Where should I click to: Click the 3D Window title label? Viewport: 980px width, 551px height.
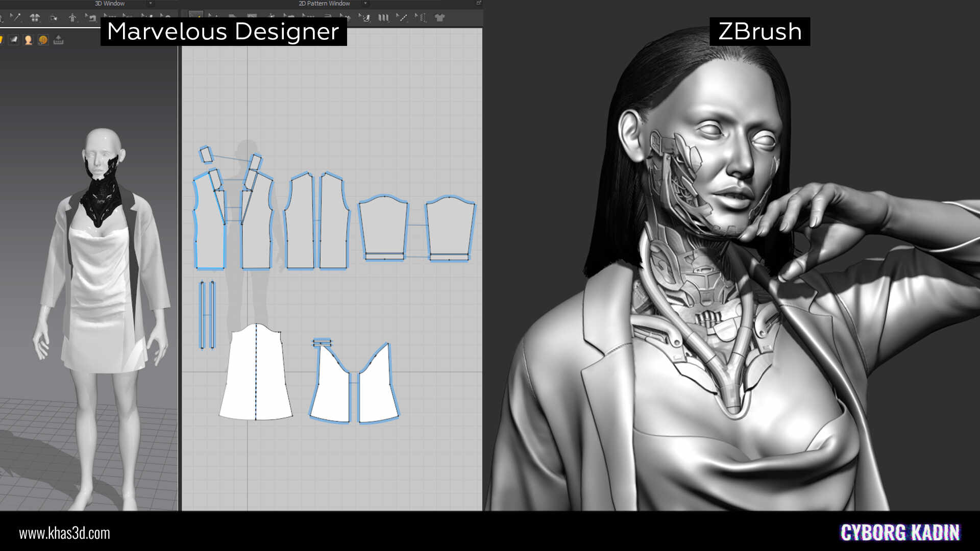tap(110, 4)
